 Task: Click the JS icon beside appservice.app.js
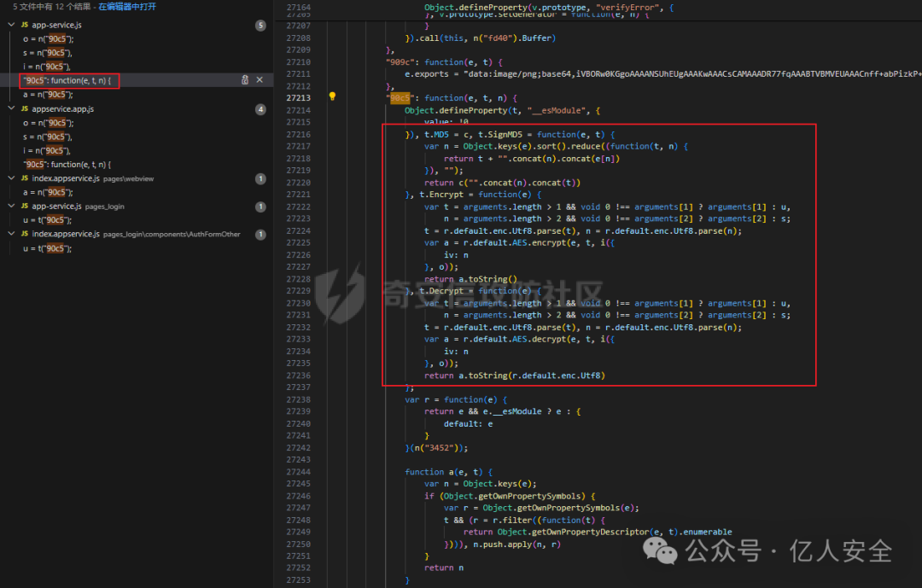(x=25, y=109)
